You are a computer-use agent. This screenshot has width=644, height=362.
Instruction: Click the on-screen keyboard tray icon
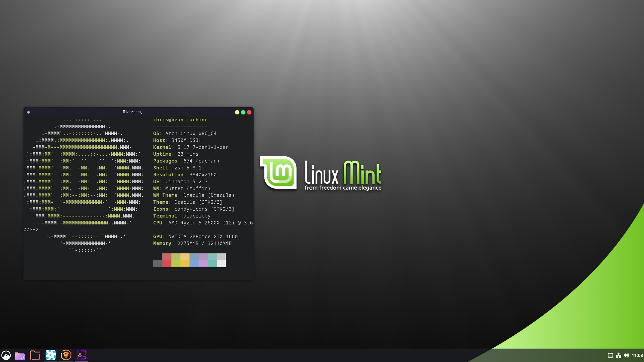click(610, 355)
